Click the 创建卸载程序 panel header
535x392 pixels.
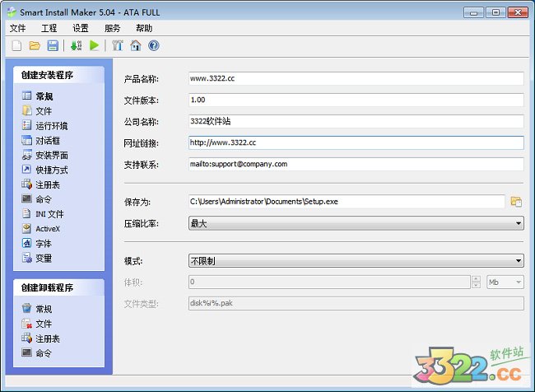58,287
